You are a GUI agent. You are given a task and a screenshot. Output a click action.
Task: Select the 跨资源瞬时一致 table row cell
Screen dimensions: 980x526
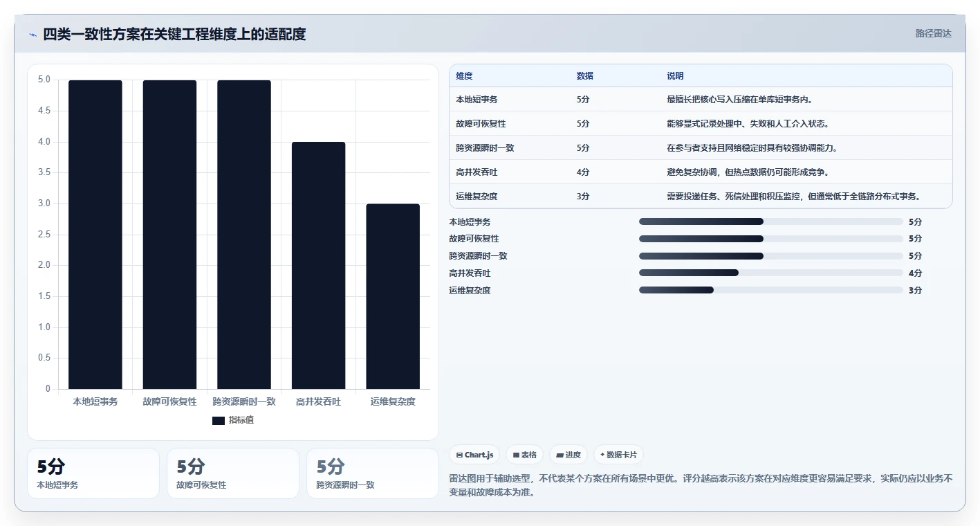pos(485,148)
